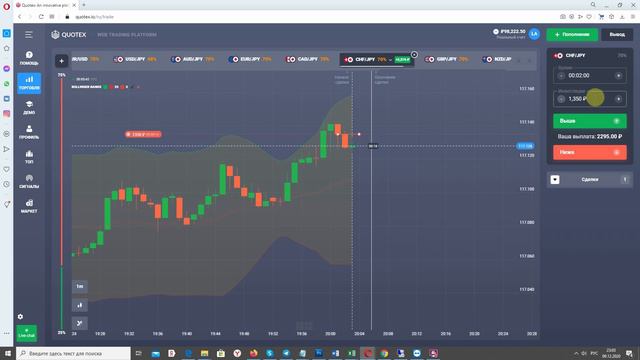The width and height of the screenshot is (640, 360).
Task: Open the Профиль sidebar item
Action: pyautogui.click(x=29, y=132)
